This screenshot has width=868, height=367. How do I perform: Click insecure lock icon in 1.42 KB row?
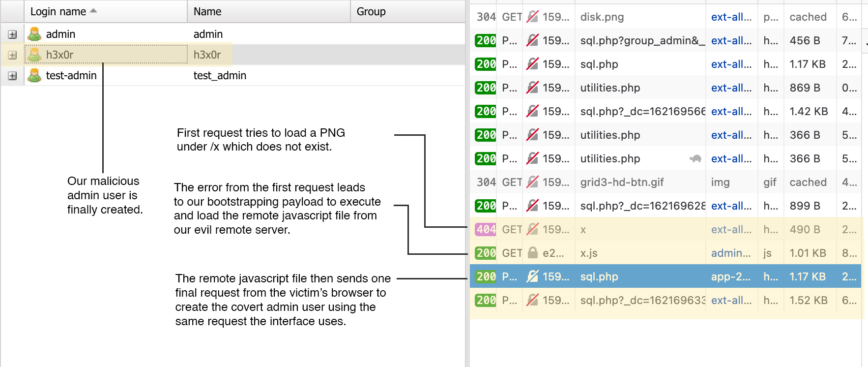pyautogui.click(x=532, y=111)
